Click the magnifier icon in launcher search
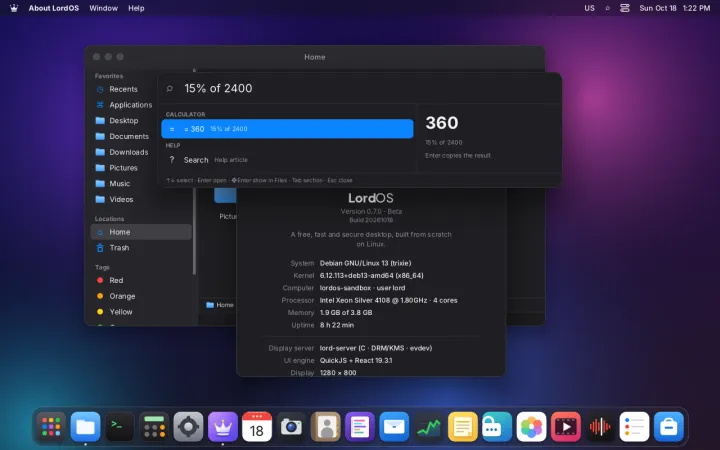The height and width of the screenshot is (450, 720). pos(169,88)
